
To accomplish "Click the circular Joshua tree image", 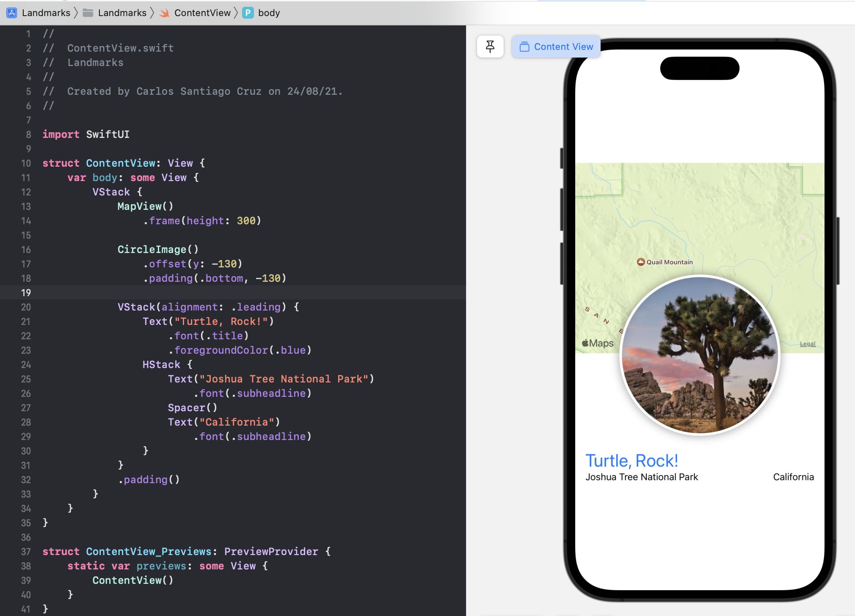I will 700,355.
